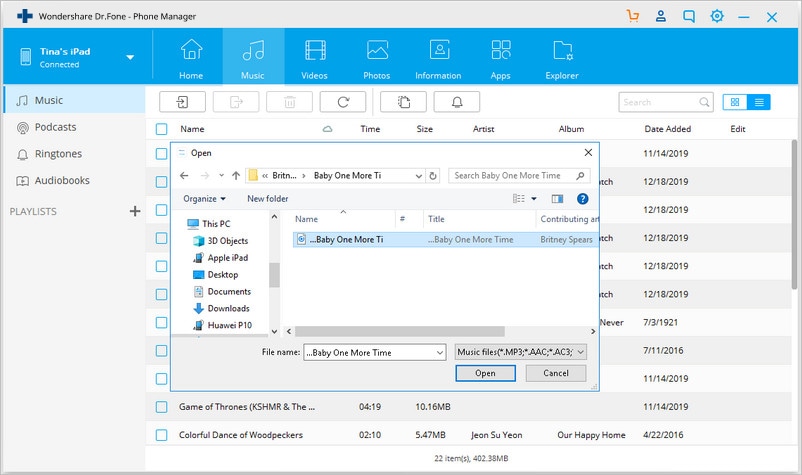Viewport: 802px width, 475px height.
Task: Open the Music files type filter dropdown
Action: pyautogui.click(x=521, y=352)
